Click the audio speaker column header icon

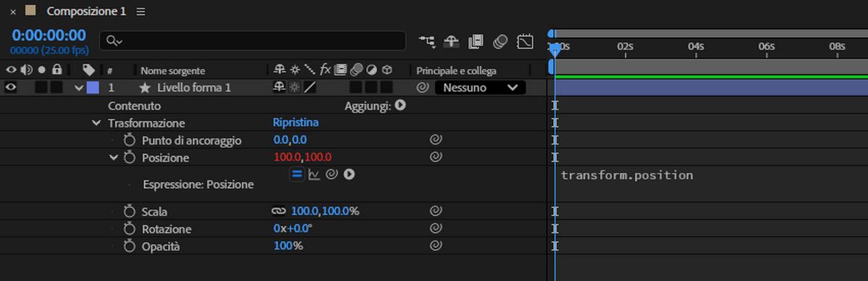26,70
